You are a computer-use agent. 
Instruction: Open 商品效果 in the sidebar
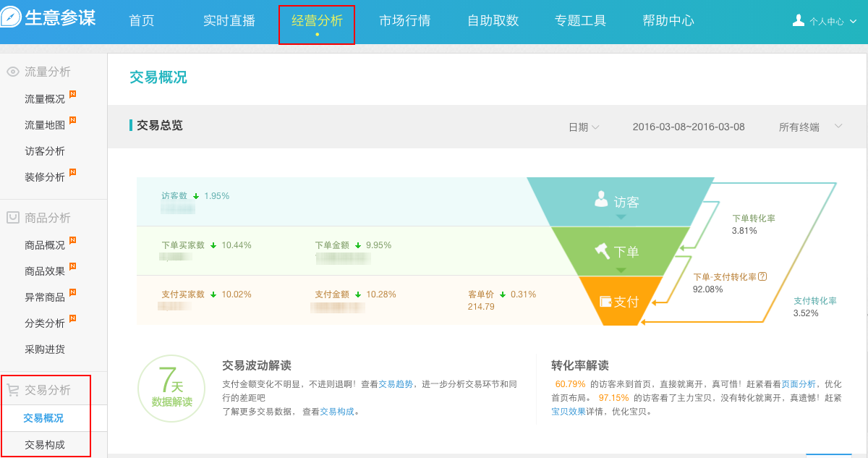(x=45, y=271)
